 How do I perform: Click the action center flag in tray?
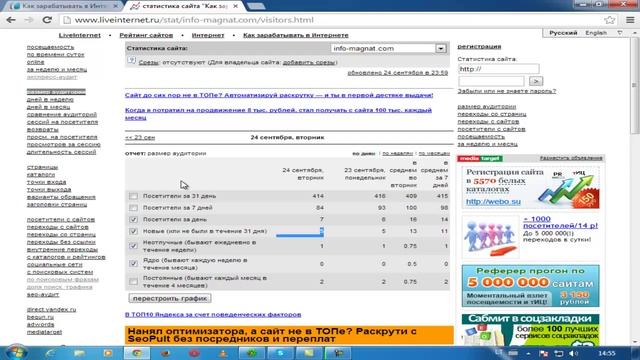point(544,353)
